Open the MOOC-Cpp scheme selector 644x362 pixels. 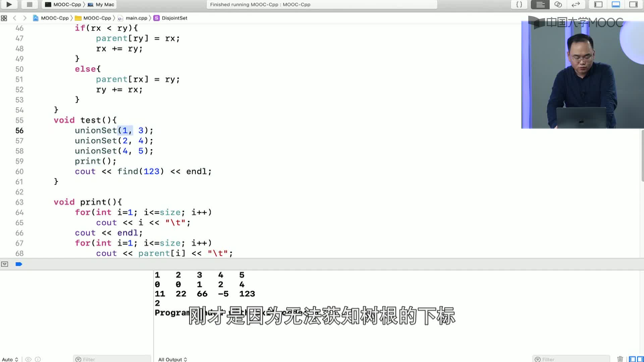click(63, 4)
